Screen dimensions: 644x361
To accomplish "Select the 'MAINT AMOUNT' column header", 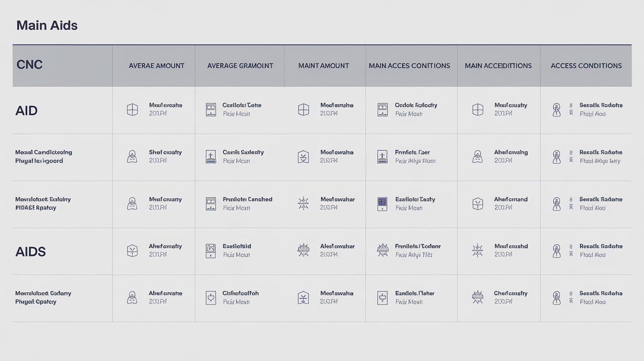I will (323, 66).
